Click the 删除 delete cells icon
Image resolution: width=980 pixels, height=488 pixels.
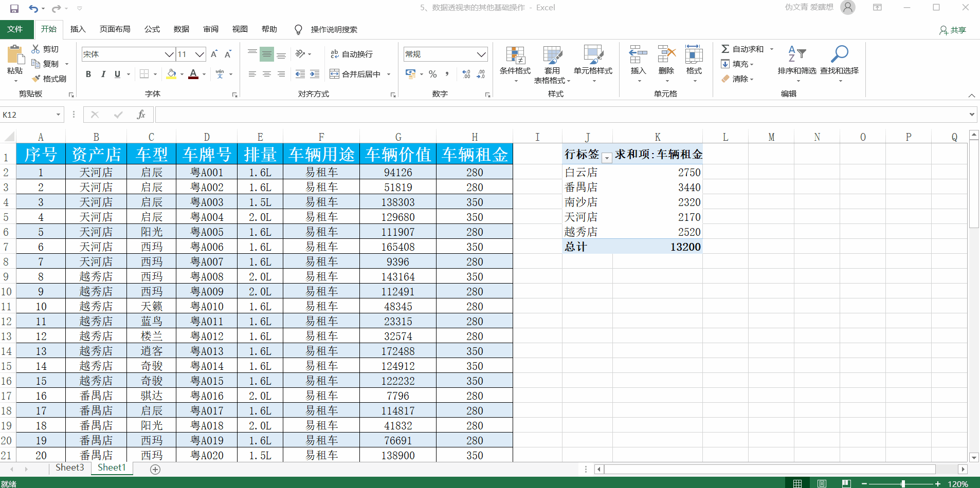[x=666, y=54]
